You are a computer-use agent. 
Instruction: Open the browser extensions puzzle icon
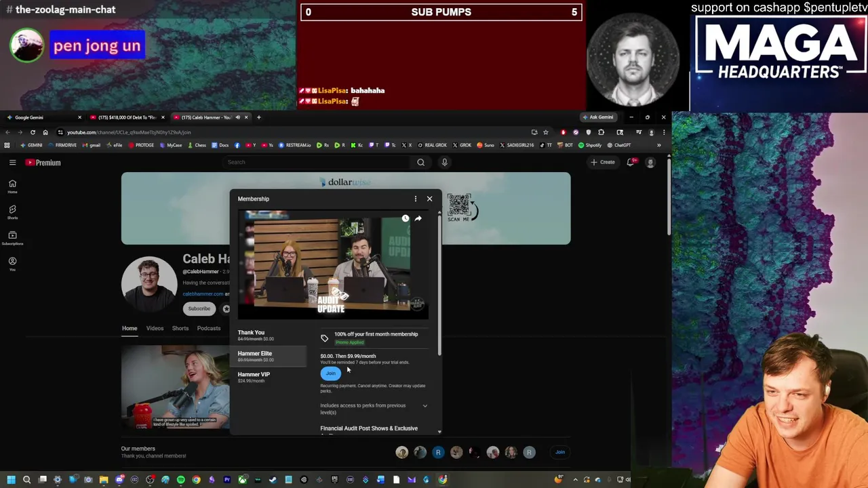(x=601, y=132)
